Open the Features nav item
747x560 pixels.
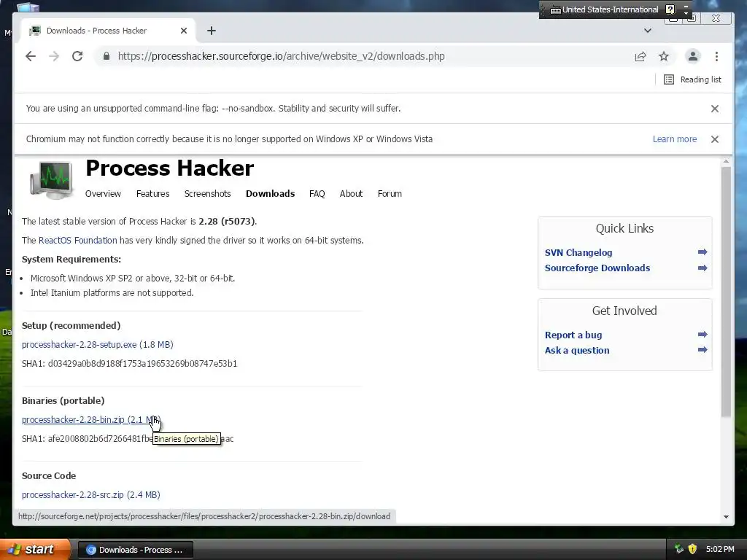[x=153, y=194]
